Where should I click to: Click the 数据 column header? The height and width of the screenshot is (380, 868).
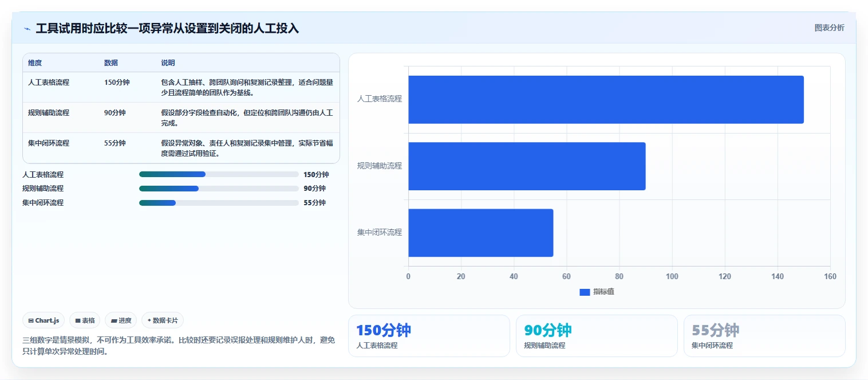pos(111,63)
